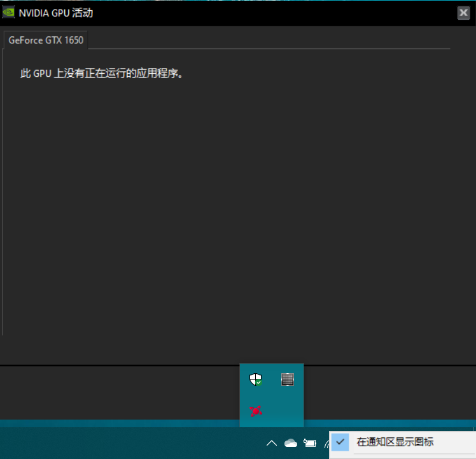Toggle 在通知区显示图标 menu option
This screenshot has width=476, height=459.
(403, 442)
